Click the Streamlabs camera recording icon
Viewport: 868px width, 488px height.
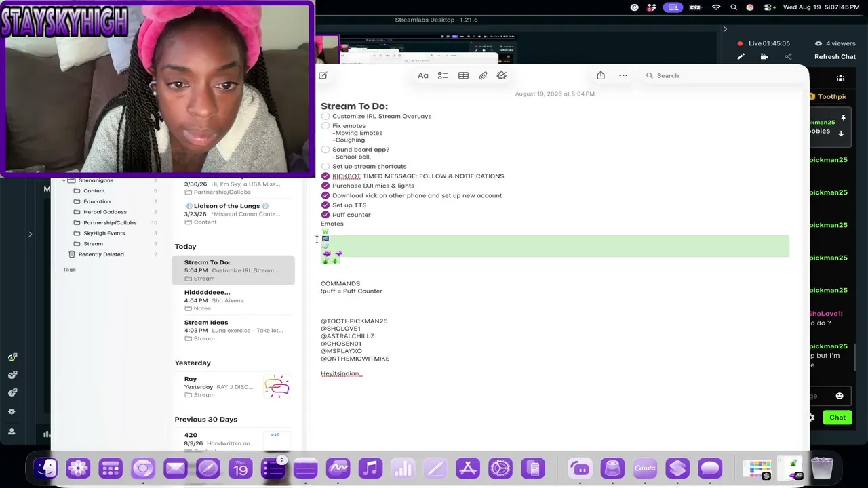click(x=764, y=57)
